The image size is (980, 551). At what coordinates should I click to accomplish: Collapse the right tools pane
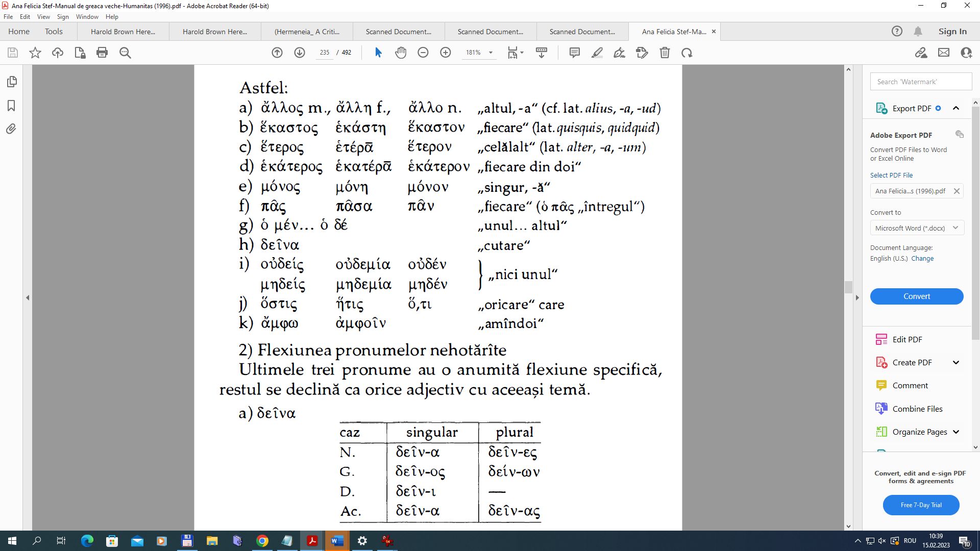point(857,297)
